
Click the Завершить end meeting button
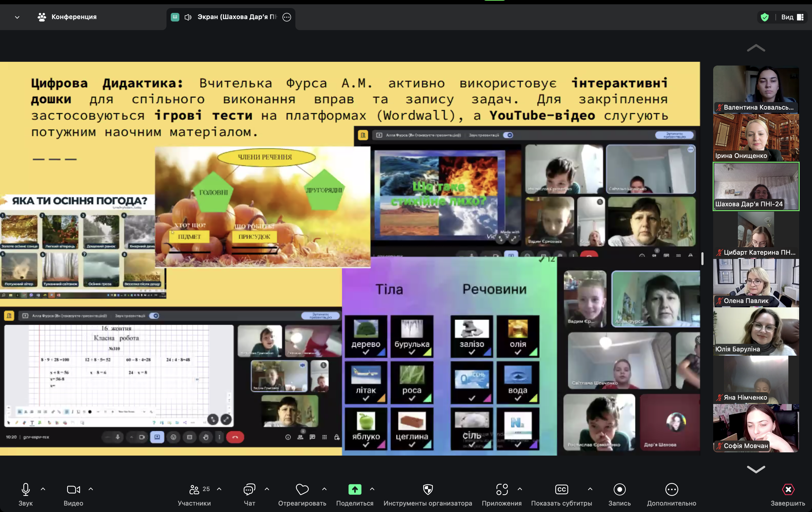click(788, 489)
